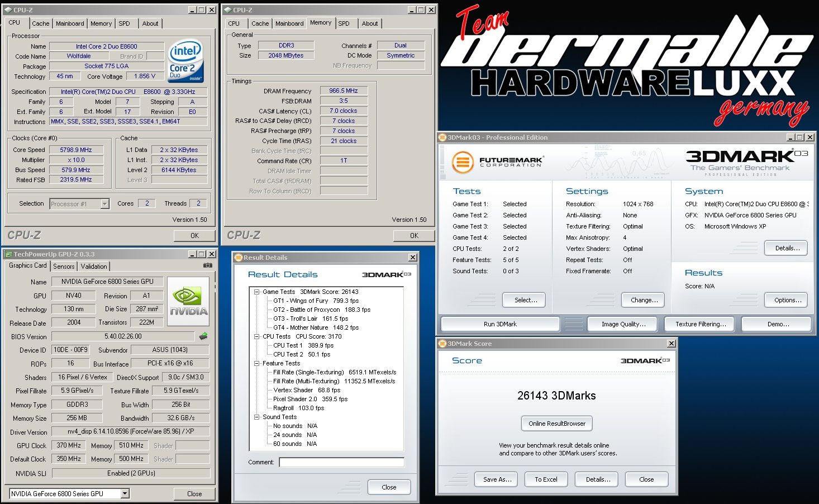Open the GPU selection dropdown in GPU-Z

(x=125, y=493)
